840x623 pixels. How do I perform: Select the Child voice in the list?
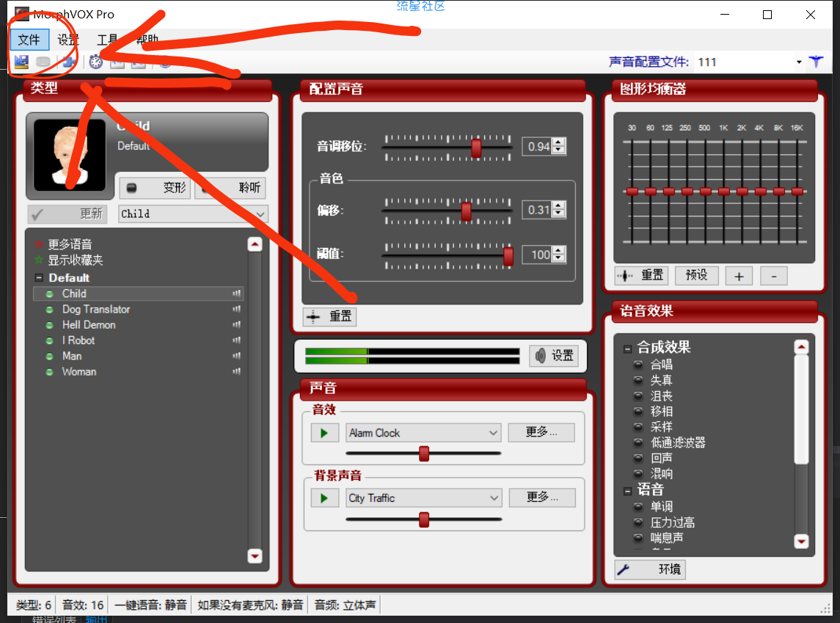[139, 294]
